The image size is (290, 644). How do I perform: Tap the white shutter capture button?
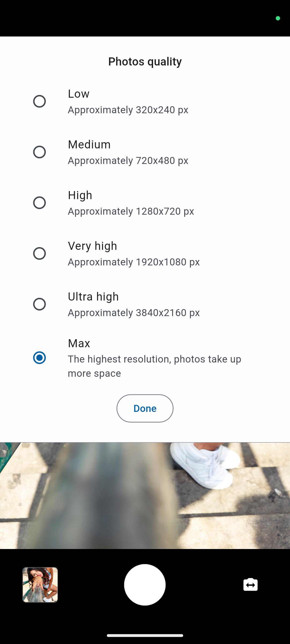pyautogui.click(x=145, y=585)
